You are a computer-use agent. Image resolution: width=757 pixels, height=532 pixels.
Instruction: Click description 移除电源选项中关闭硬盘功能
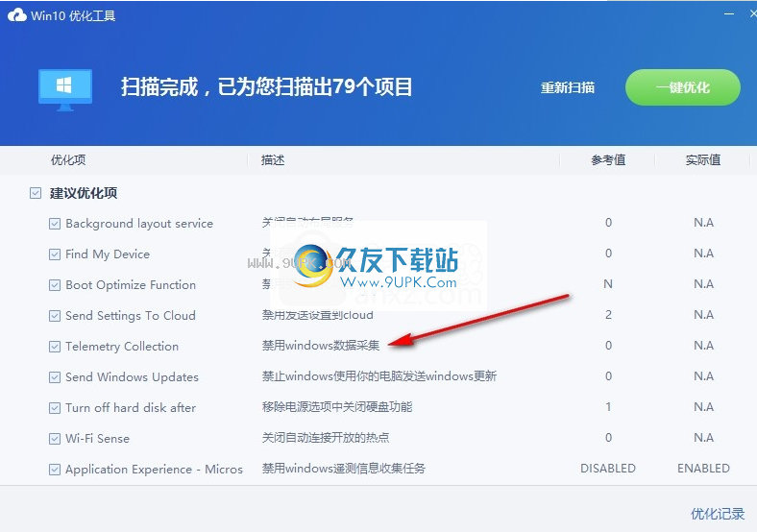point(337,407)
